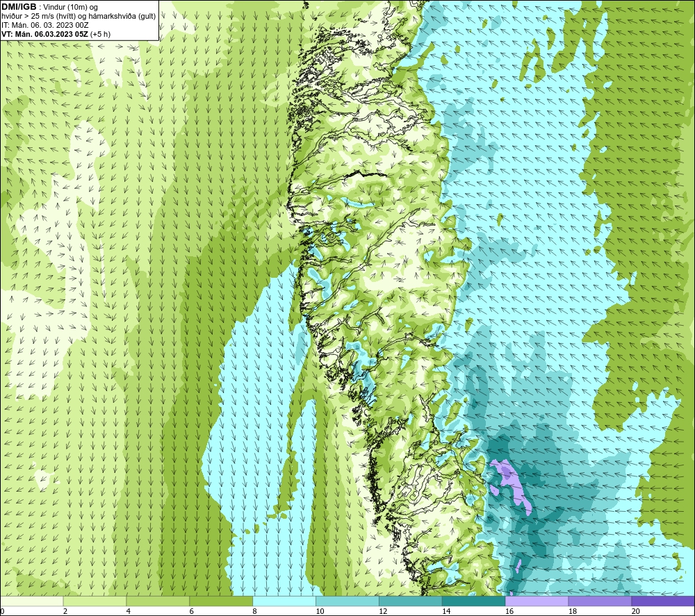Click the 12–14 m/s teal legend segment

pyautogui.click(x=411, y=601)
